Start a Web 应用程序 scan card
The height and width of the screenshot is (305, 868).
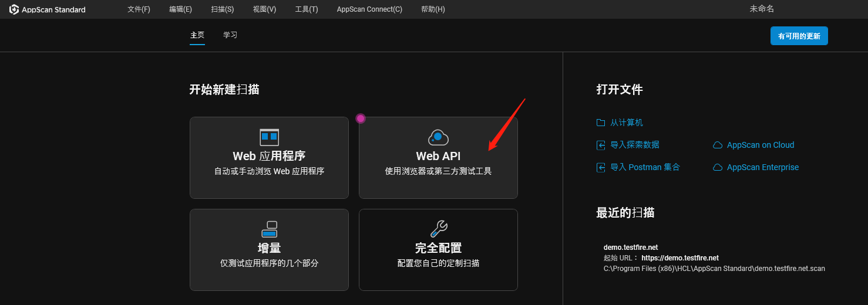coord(269,158)
